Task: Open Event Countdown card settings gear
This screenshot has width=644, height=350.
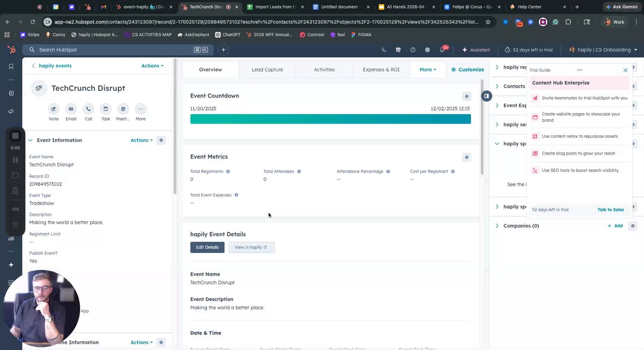Action: point(466,96)
